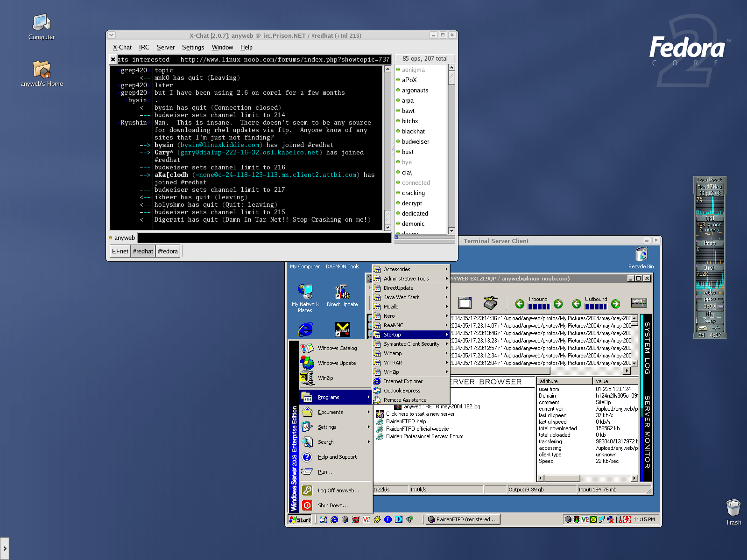Open the Help menu in X-Chat
This screenshot has height=560, width=747.
(246, 47)
